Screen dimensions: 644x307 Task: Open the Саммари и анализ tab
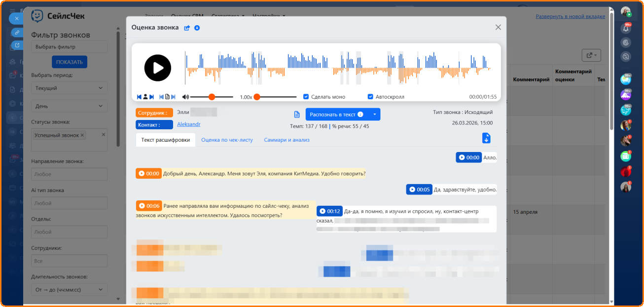pos(286,140)
